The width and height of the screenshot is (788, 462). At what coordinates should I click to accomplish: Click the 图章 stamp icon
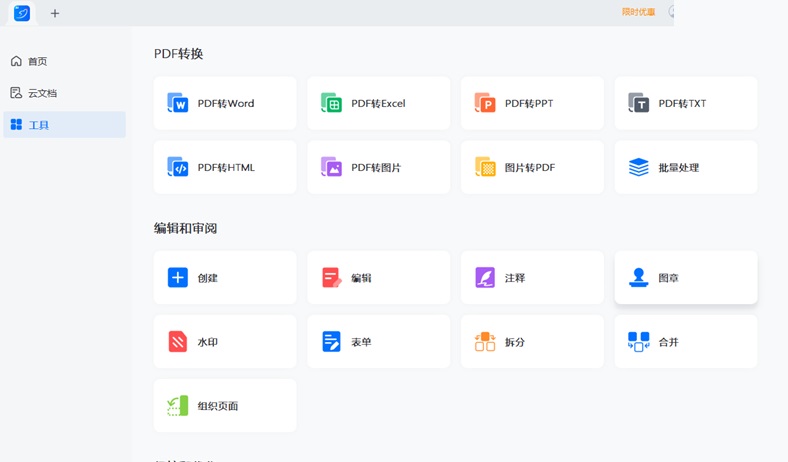point(639,278)
